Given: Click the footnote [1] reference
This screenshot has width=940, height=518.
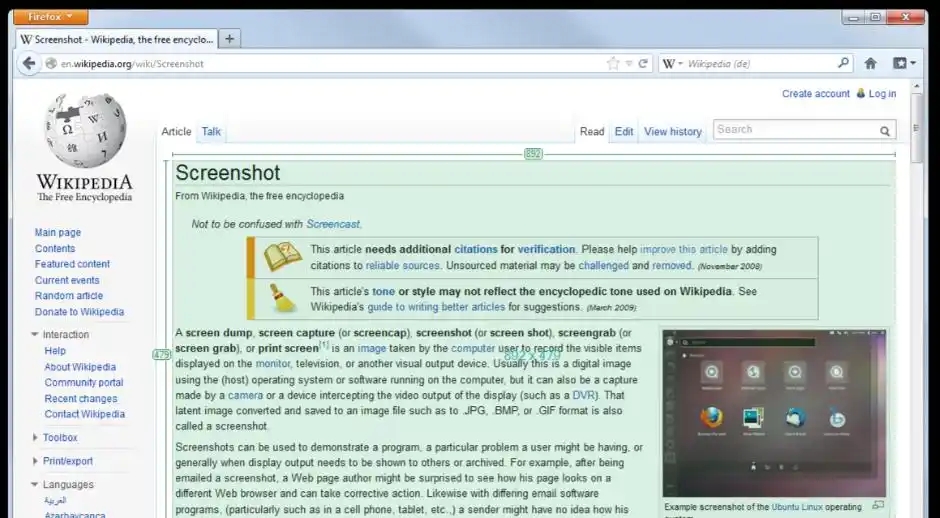Looking at the screenshot, I should pyautogui.click(x=324, y=345).
